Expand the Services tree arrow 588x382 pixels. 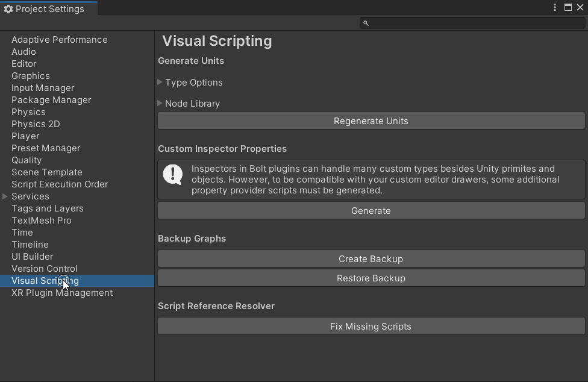pyautogui.click(x=5, y=196)
